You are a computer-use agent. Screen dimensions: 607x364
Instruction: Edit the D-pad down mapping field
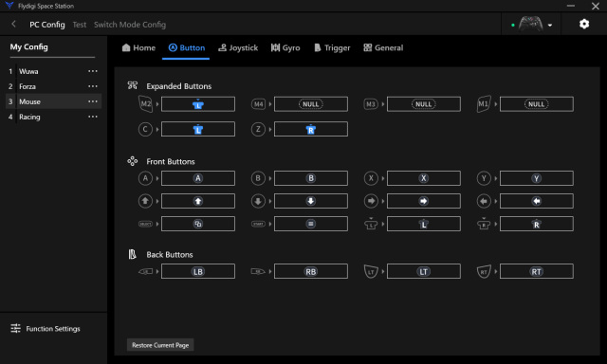(311, 201)
